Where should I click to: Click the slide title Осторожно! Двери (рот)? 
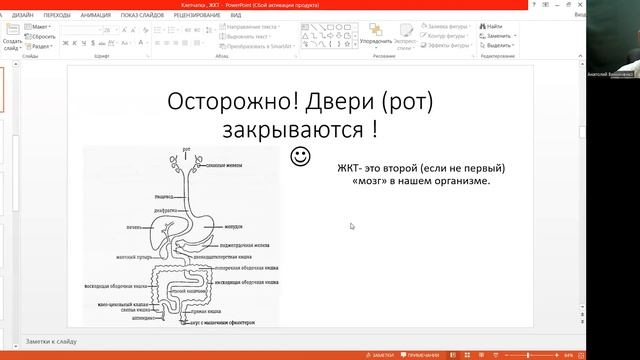tap(300, 102)
